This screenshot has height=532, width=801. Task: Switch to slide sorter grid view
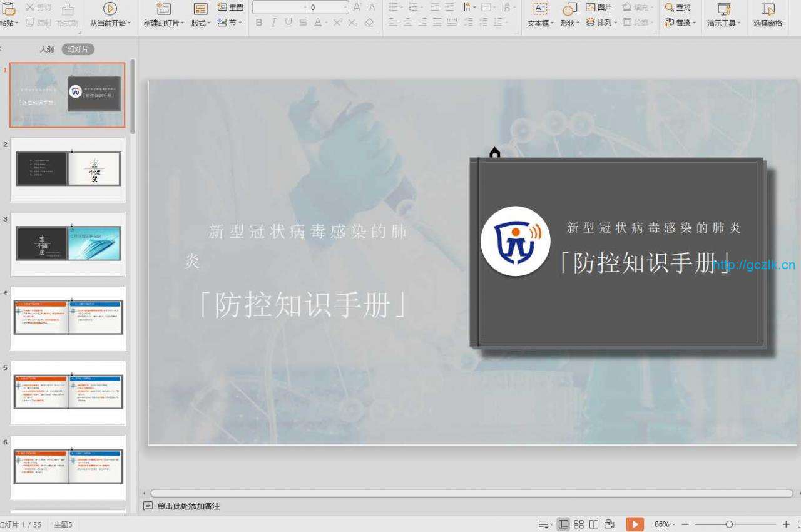point(579,524)
